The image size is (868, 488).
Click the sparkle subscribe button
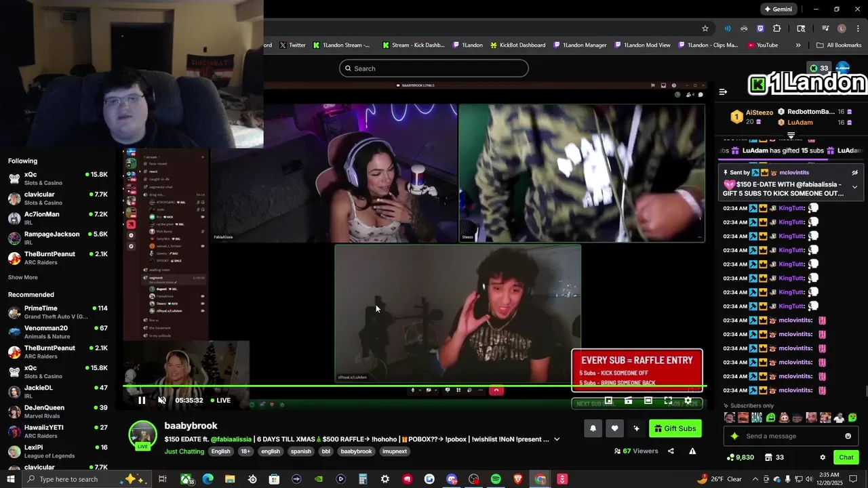pos(636,428)
